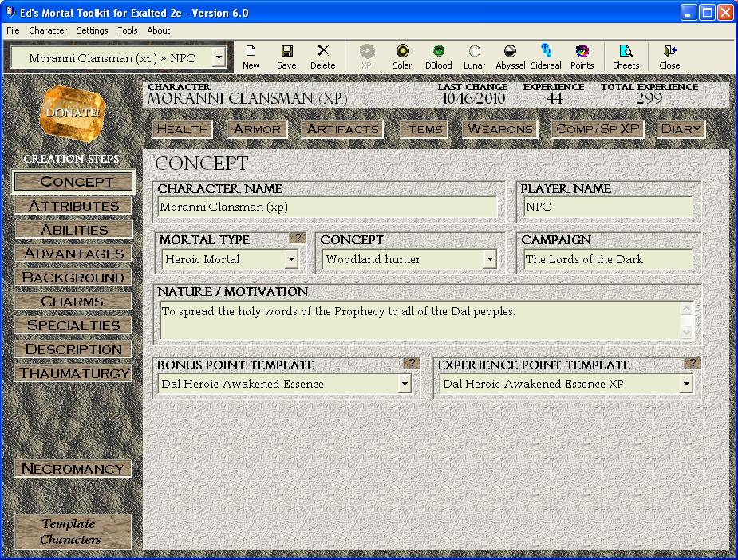Open the File menu
738x560 pixels.
(x=13, y=30)
